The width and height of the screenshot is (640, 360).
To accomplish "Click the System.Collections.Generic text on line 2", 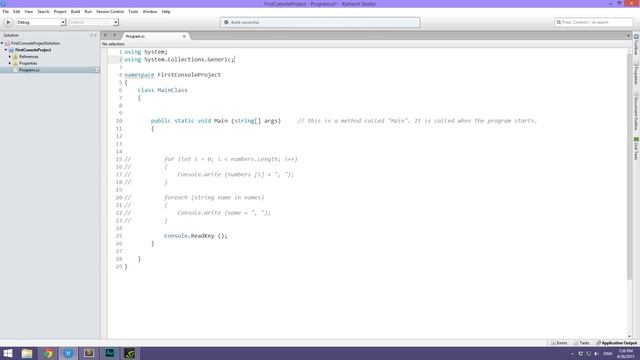I will (188, 60).
